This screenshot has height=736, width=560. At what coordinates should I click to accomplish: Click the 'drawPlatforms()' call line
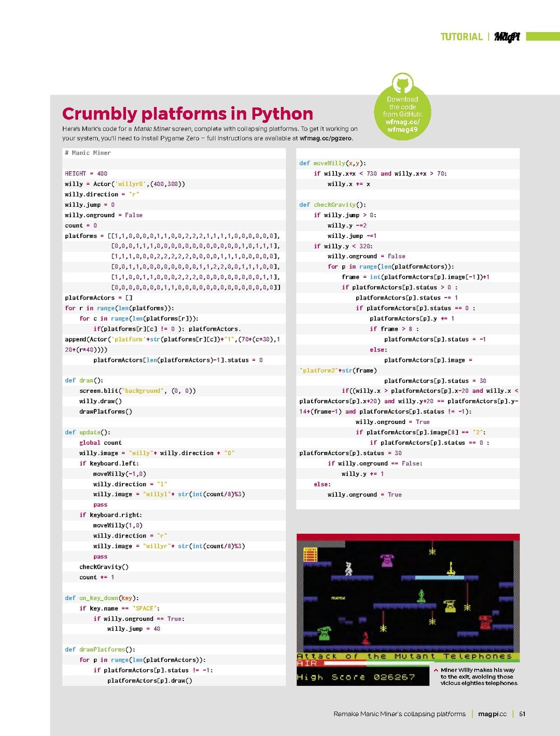click(x=106, y=412)
